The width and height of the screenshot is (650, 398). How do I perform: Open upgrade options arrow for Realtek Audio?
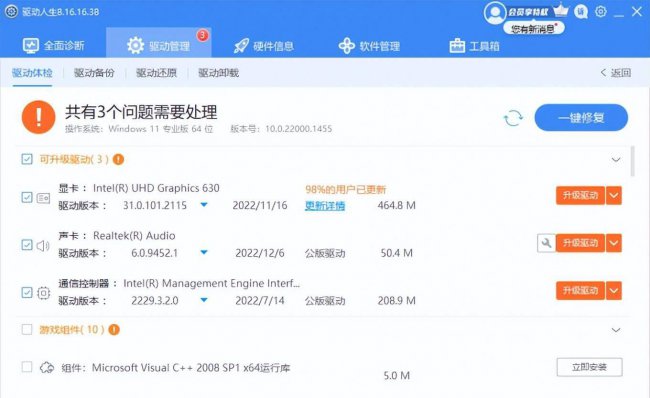(614, 243)
